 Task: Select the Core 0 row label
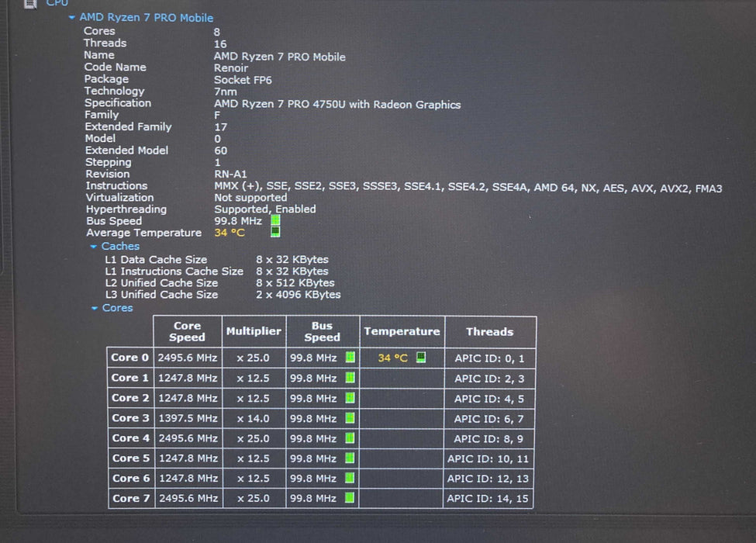tap(130, 358)
